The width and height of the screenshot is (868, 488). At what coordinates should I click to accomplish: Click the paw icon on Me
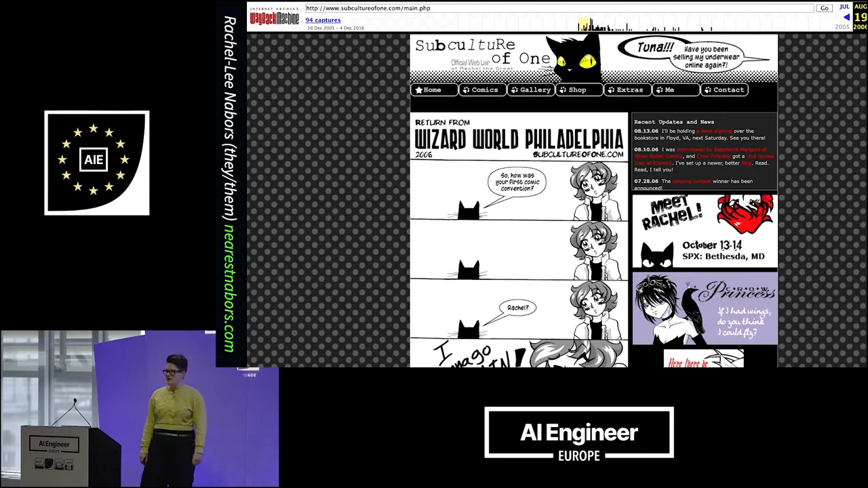[659, 89]
